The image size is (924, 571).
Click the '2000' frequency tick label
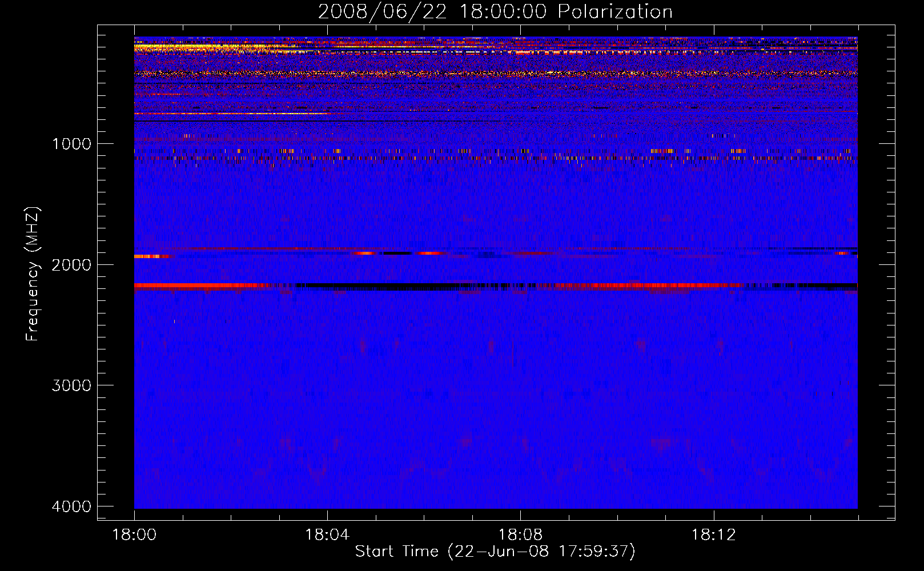(71, 264)
